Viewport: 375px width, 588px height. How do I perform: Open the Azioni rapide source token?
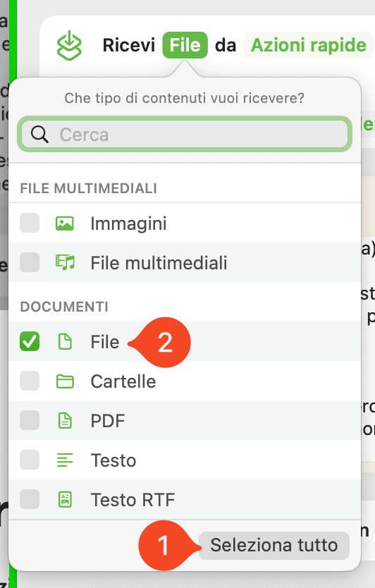308,45
